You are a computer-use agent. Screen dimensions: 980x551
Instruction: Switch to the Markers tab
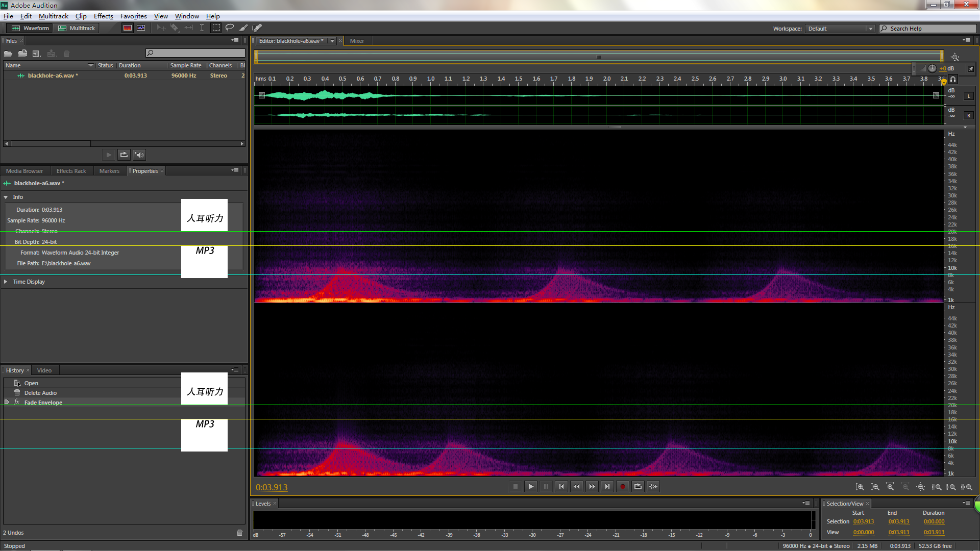tap(109, 171)
